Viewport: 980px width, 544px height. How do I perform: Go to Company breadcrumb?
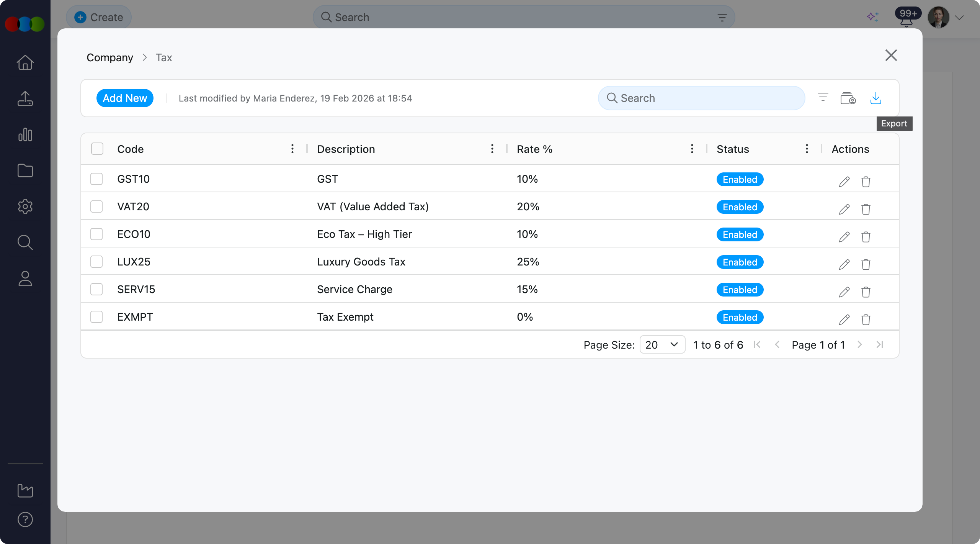[110, 57]
